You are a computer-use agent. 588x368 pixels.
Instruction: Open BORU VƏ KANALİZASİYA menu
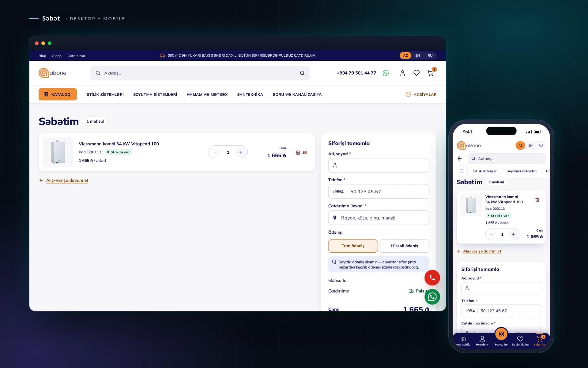(x=297, y=94)
